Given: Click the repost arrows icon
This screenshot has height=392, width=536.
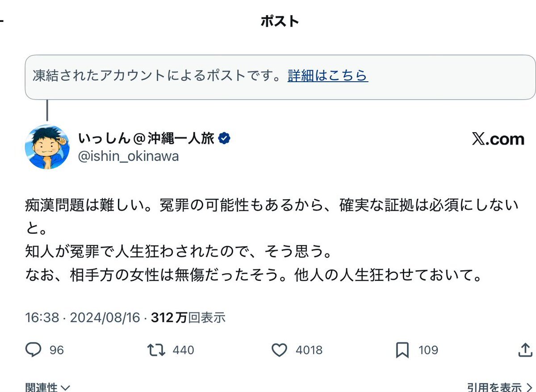Looking at the screenshot, I should 156,350.
